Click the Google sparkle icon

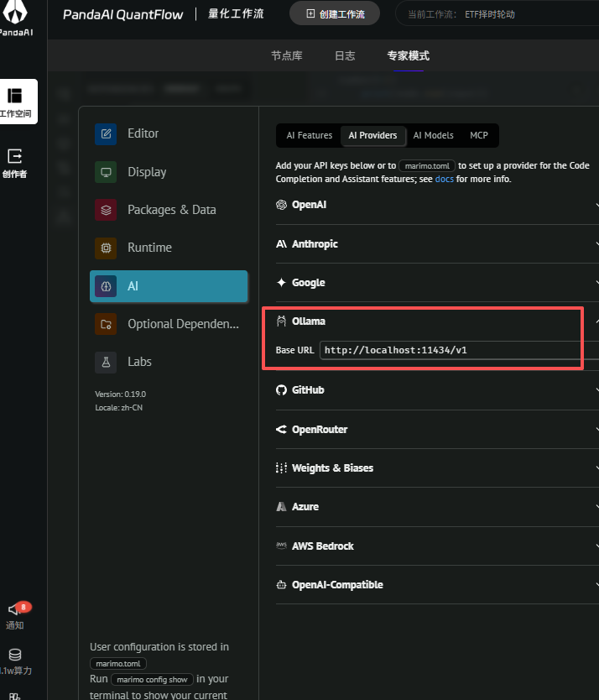coord(281,283)
